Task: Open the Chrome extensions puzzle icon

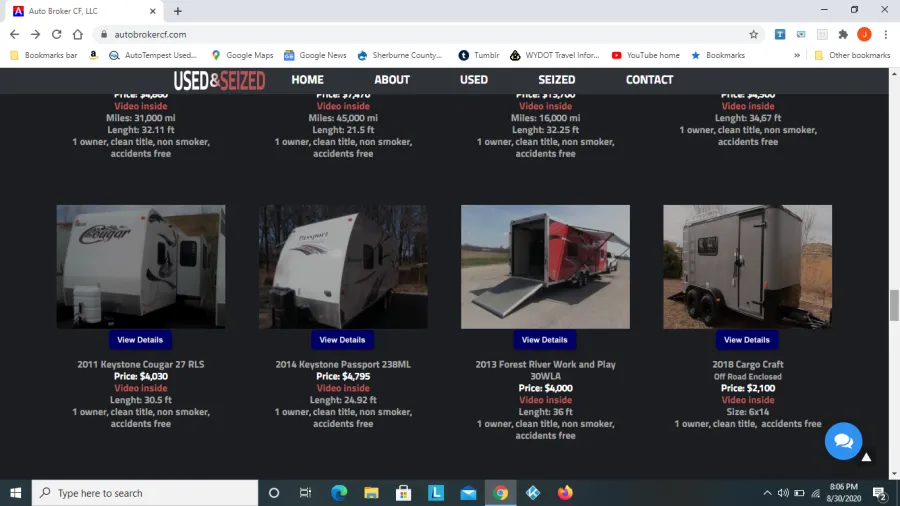Action: pos(843,34)
